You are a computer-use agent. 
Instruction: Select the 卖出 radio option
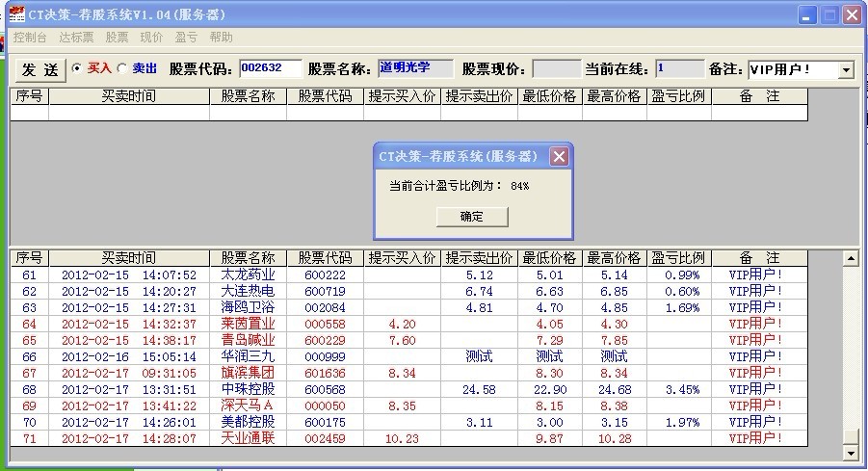pyautogui.click(x=122, y=68)
